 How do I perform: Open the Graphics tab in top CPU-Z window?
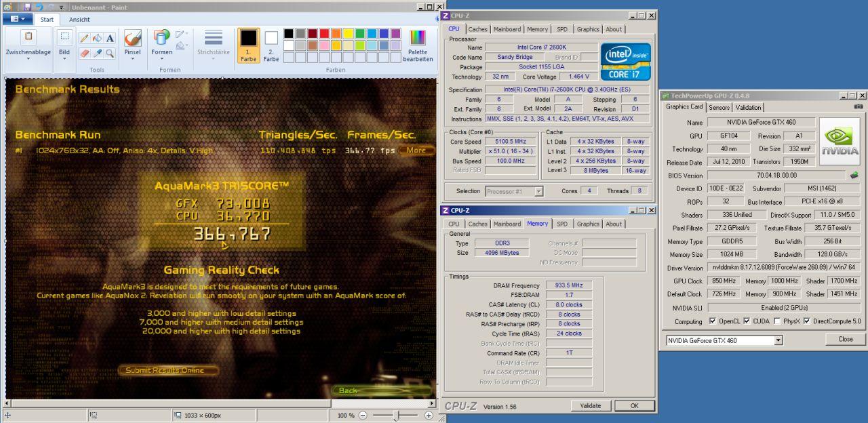click(x=588, y=29)
